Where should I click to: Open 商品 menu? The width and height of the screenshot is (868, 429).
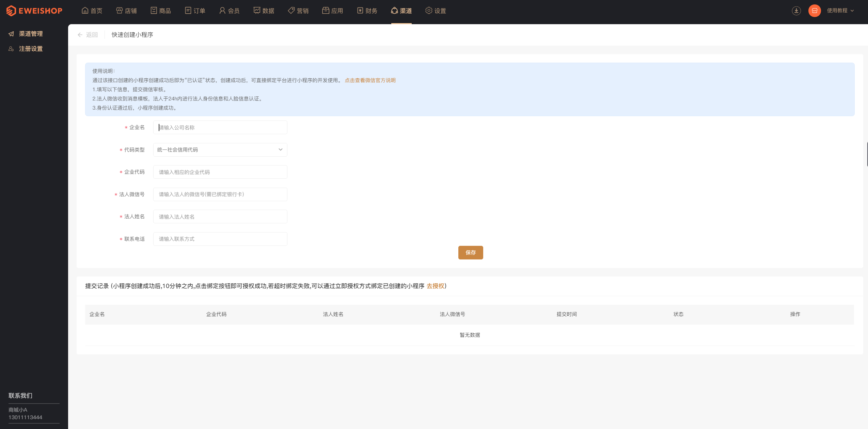point(161,11)
